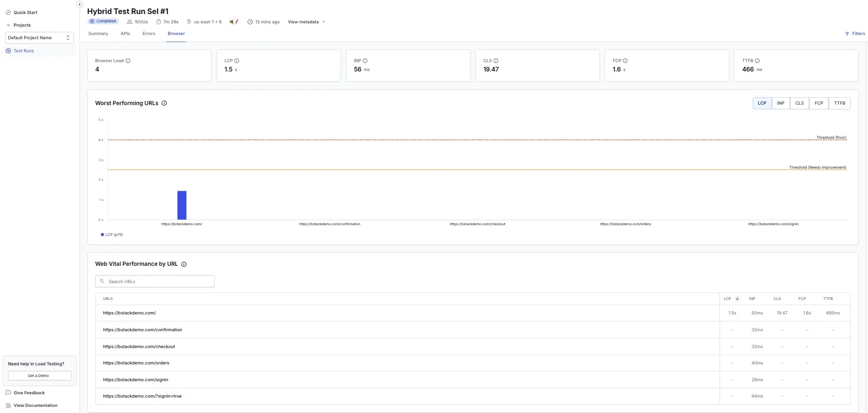Click the LCP card info icon
Viewport: 868px width, 413px height.
coord(237,61)
